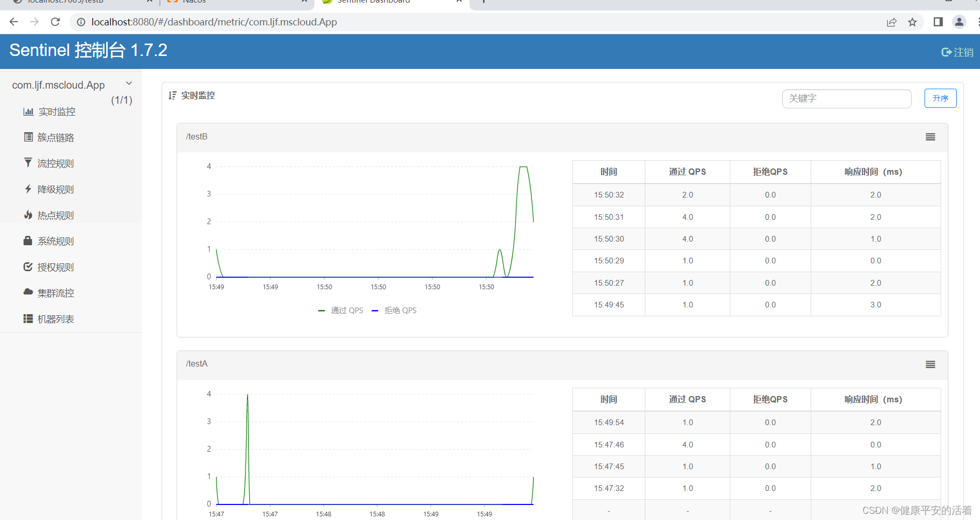The height and width of the screenshot is (520, 980).
Task: Click the 15:50:27 time cell
Action: pyautogui.click(x=609, y=283)
